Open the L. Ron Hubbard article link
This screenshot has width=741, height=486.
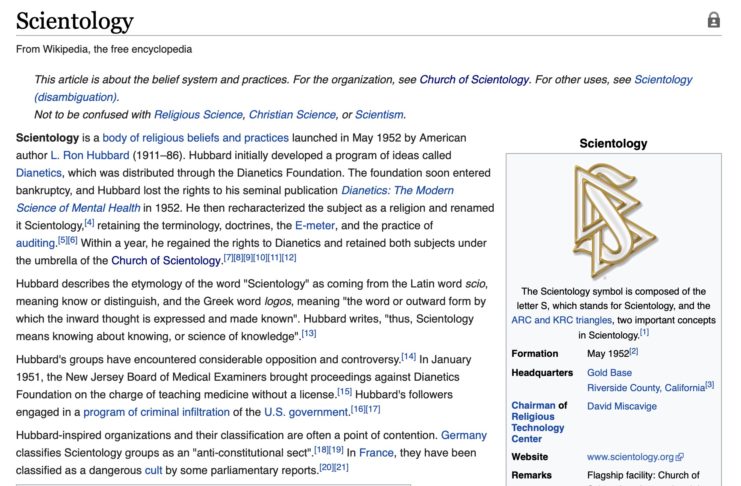(x=90, y=155)
